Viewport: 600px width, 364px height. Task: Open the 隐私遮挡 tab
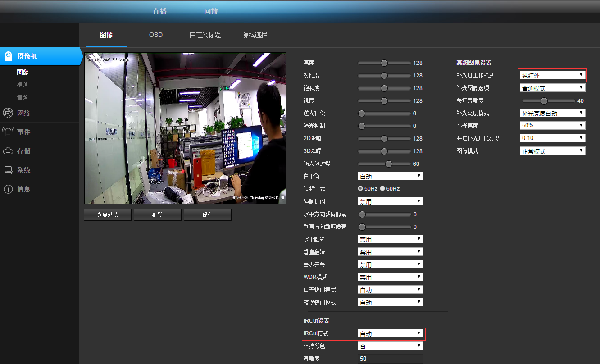[x=255, y=35]
